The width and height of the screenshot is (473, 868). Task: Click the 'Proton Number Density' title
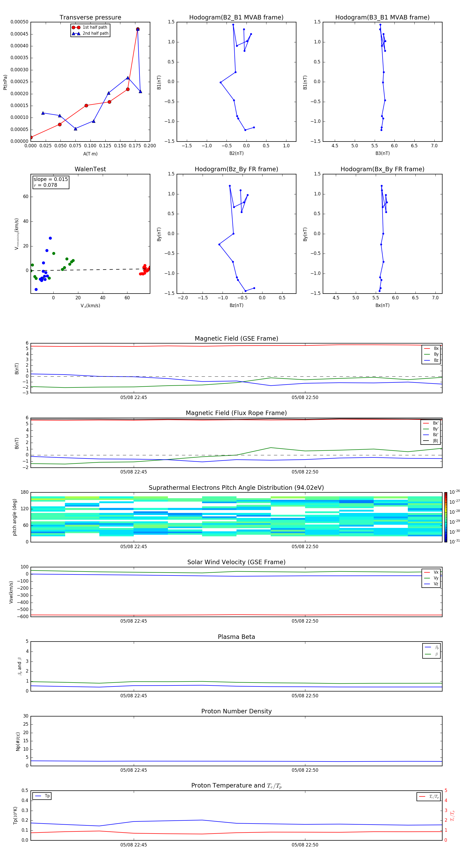tap(236, 711)
